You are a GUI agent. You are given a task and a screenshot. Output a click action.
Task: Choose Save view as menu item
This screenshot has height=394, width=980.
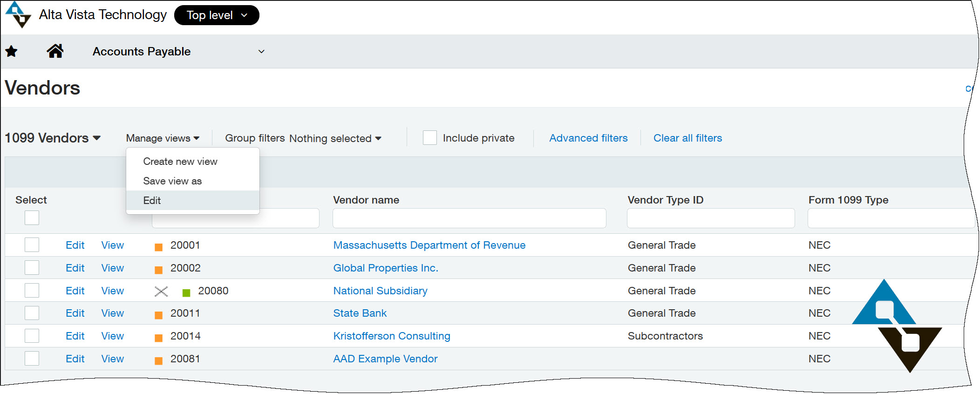pyautogui.click(x=172, y=181)
